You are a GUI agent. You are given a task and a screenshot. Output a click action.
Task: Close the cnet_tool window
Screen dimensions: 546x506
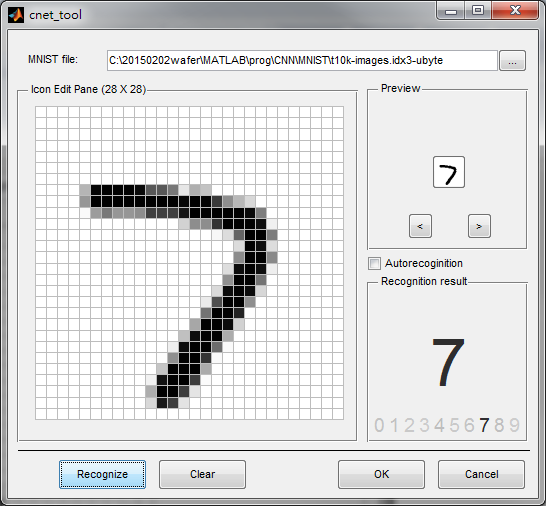pyautogui.click(x=515, y=11)
